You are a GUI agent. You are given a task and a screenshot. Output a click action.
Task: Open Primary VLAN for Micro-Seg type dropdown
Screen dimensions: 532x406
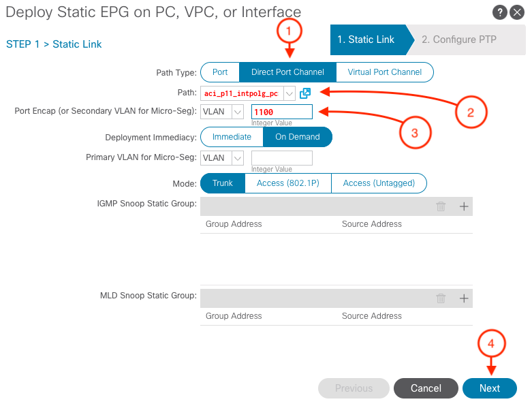(x=238, y=158)
